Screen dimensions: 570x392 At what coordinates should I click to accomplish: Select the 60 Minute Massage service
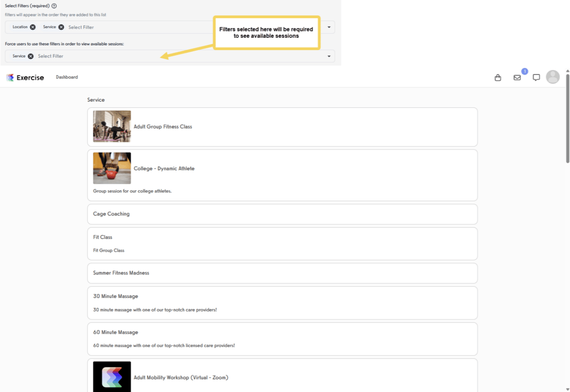pyautogui.click(x=283, y=339)
